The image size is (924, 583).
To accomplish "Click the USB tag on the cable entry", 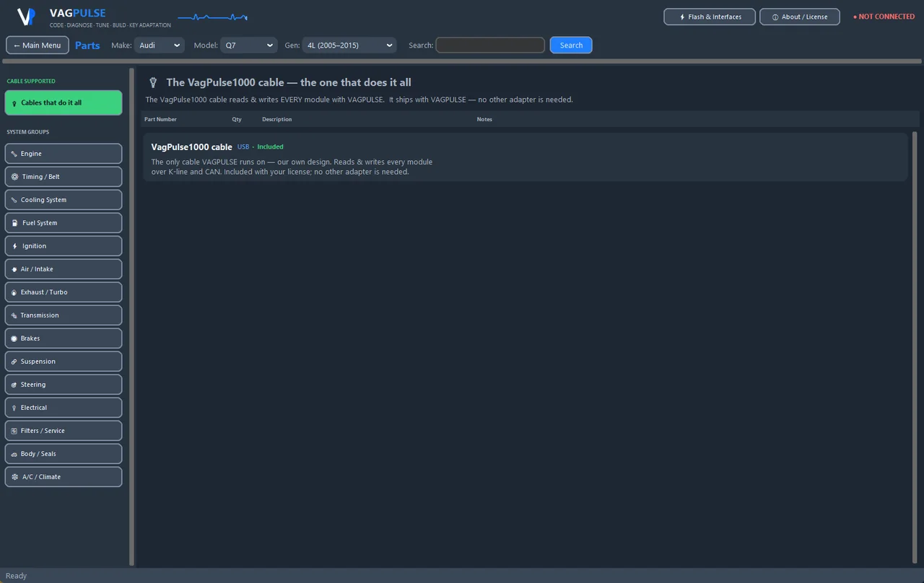I will tap(243, 147).
